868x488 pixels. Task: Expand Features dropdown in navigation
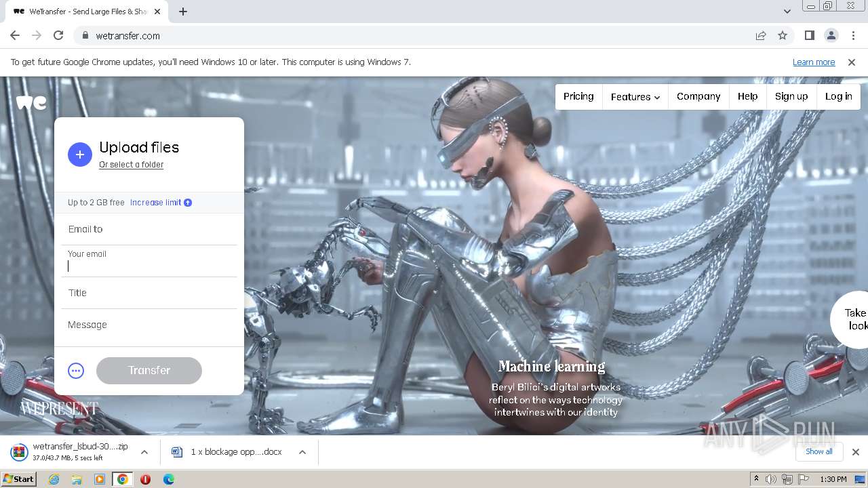[635, 97]
